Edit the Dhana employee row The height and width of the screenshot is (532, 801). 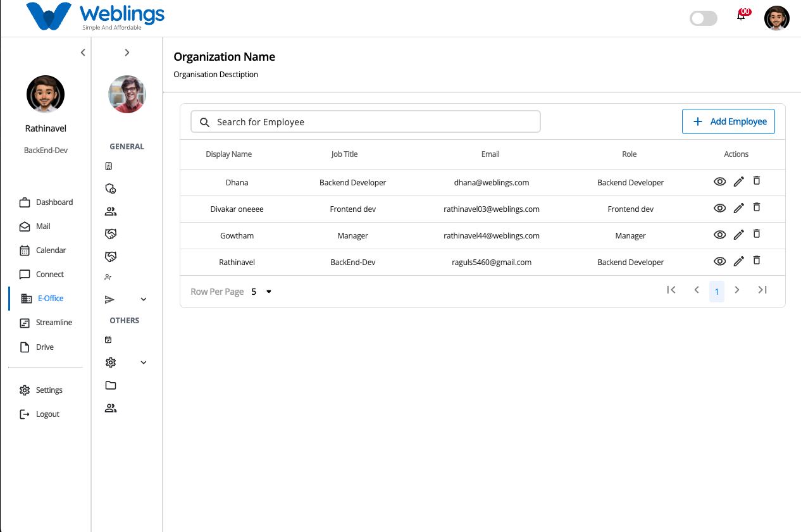click(738, 182)
